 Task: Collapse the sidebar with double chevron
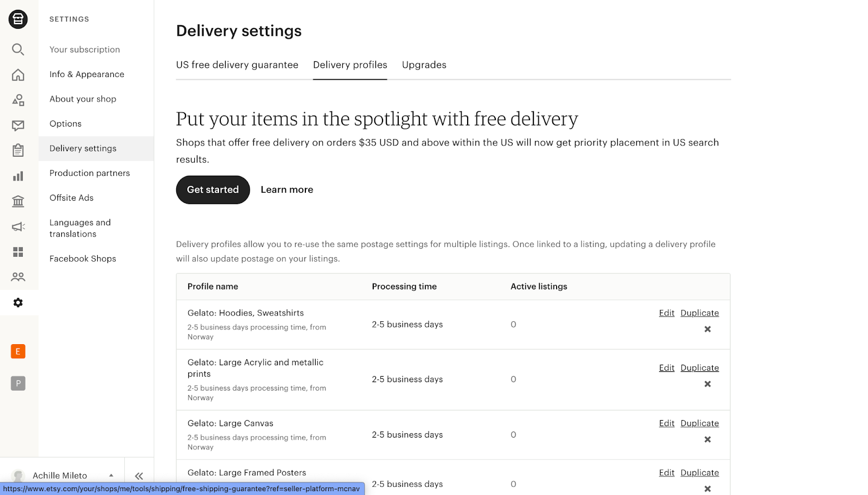tap(139, 476)
